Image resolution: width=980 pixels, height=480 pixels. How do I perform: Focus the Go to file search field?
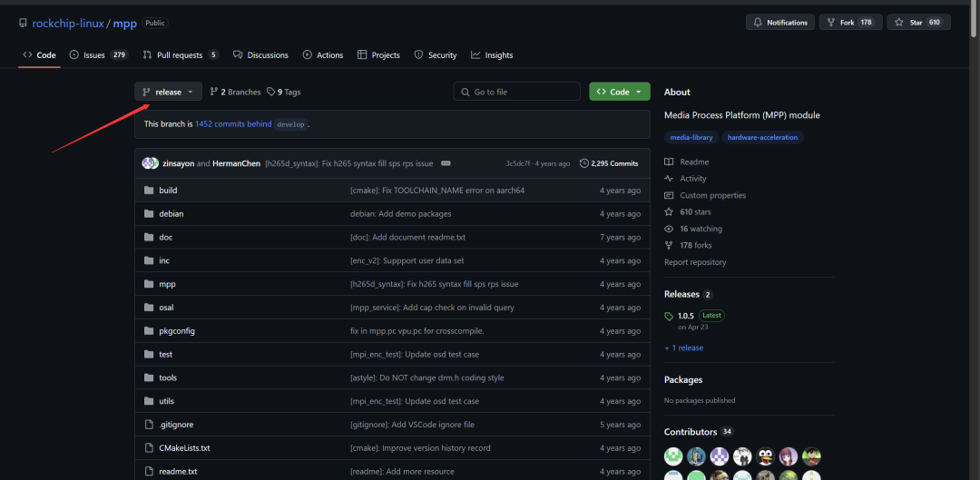(x=517, y=92)
